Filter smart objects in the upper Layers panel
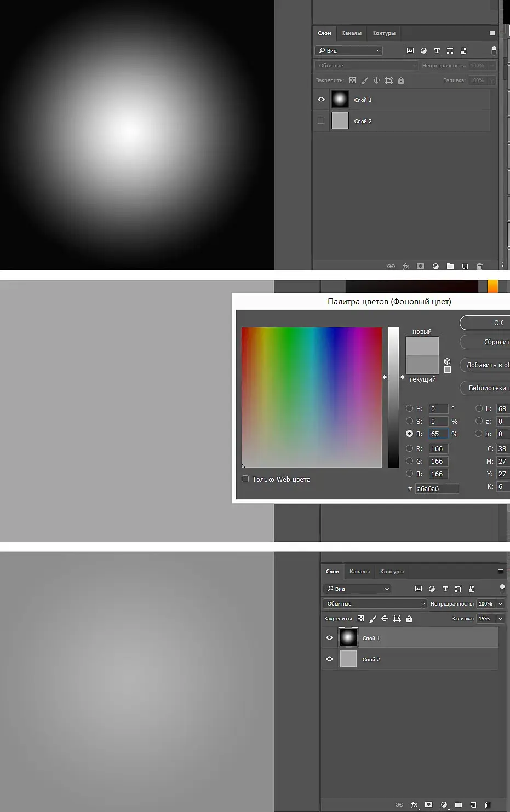Screen dimensions: 510x812 [x=463, y=50]
